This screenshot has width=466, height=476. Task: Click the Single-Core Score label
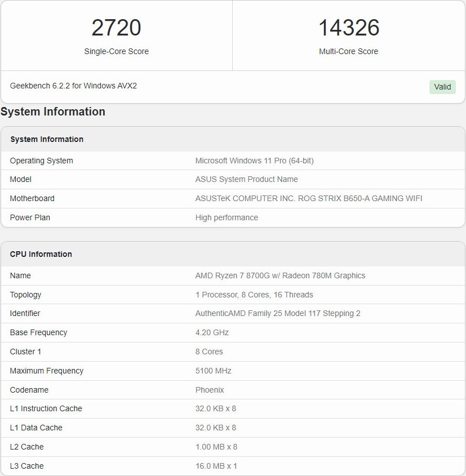pyautogui.click(x=116, y=51)
